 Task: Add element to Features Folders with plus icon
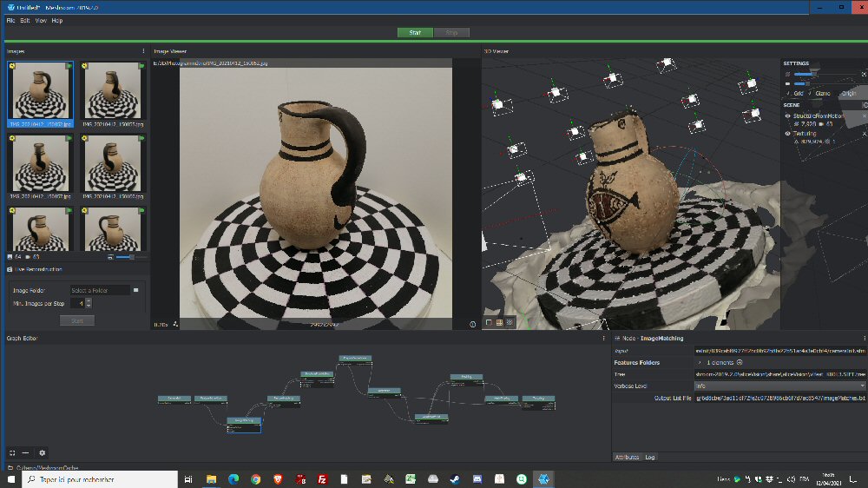coord(741,361)
